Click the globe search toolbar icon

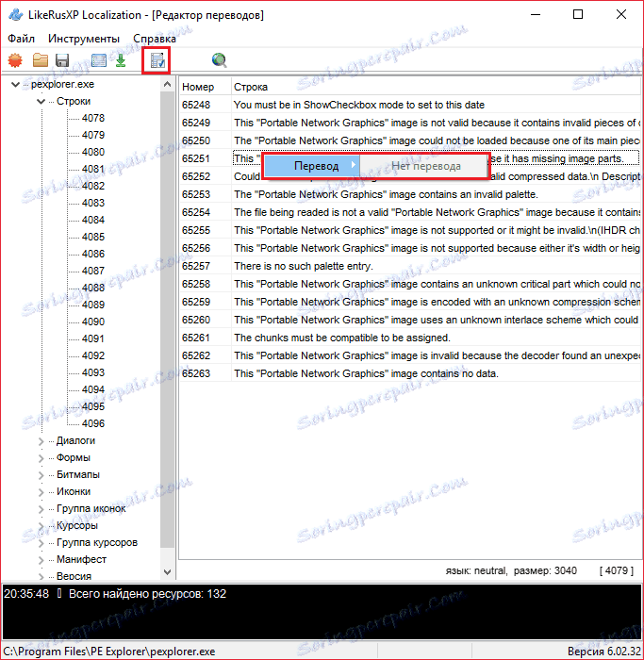tap(219, 60)
